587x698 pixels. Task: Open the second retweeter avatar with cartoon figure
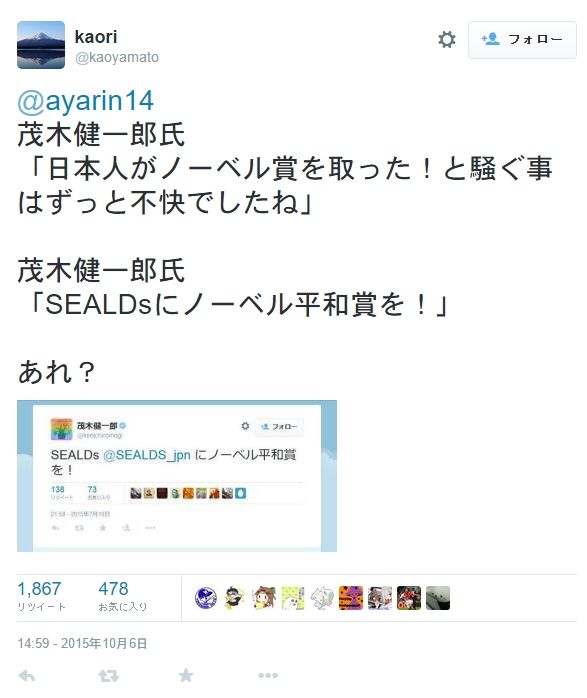coord(235,598)
